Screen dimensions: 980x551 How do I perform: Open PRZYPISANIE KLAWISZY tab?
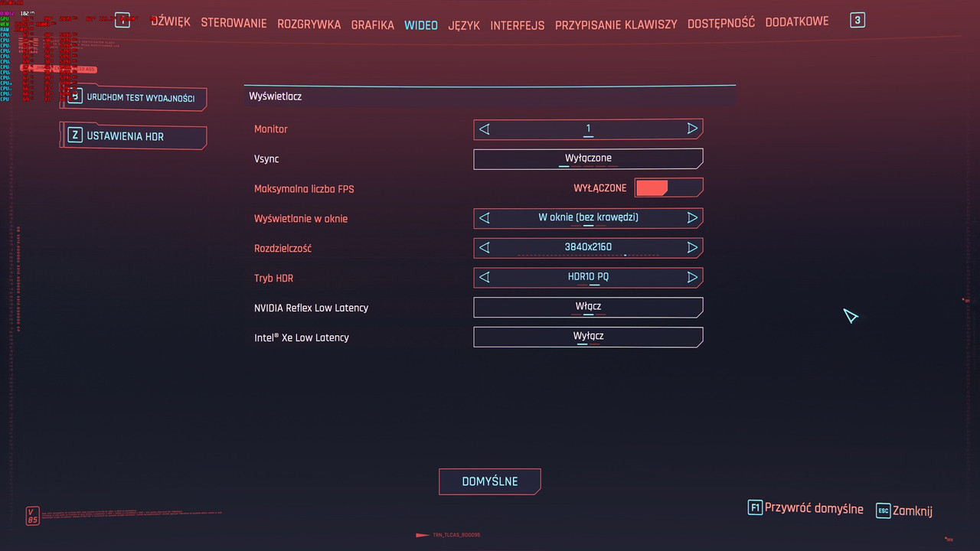point(616,24)
